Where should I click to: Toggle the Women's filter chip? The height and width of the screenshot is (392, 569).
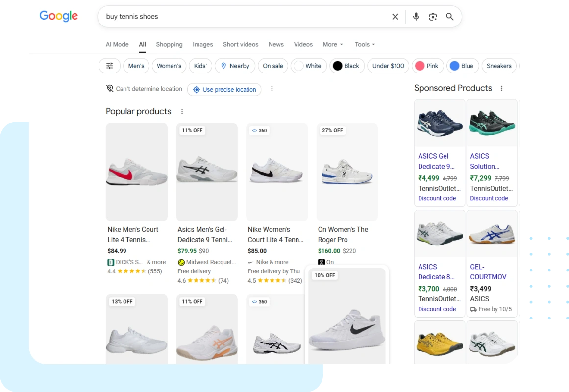point(169,66)
